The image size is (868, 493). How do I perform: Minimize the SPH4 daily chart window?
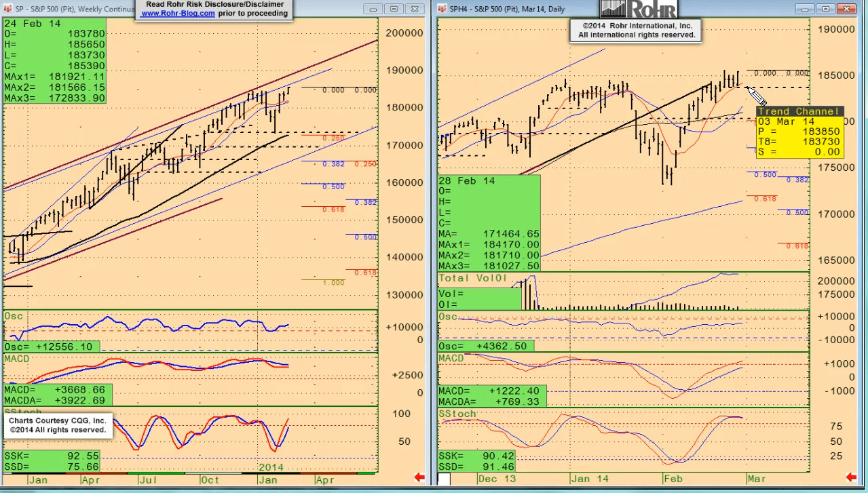(x=804, y=9)
